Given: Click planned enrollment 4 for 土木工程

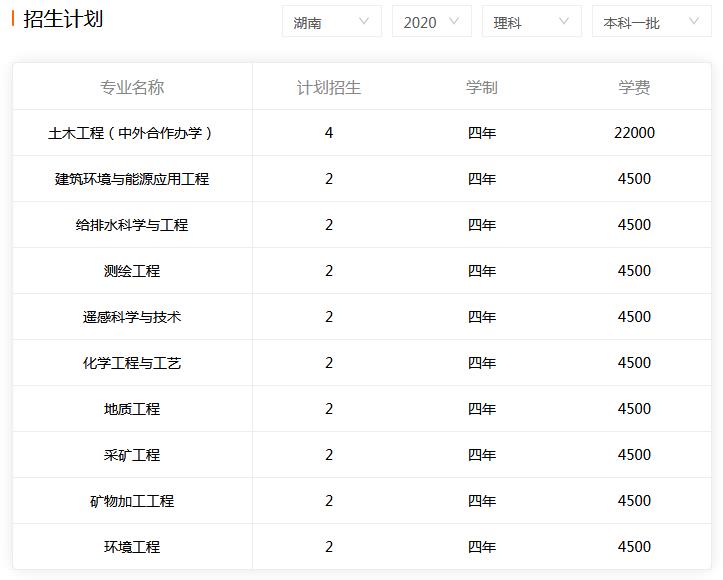Looking at the screenshot, I should (329, 133).
